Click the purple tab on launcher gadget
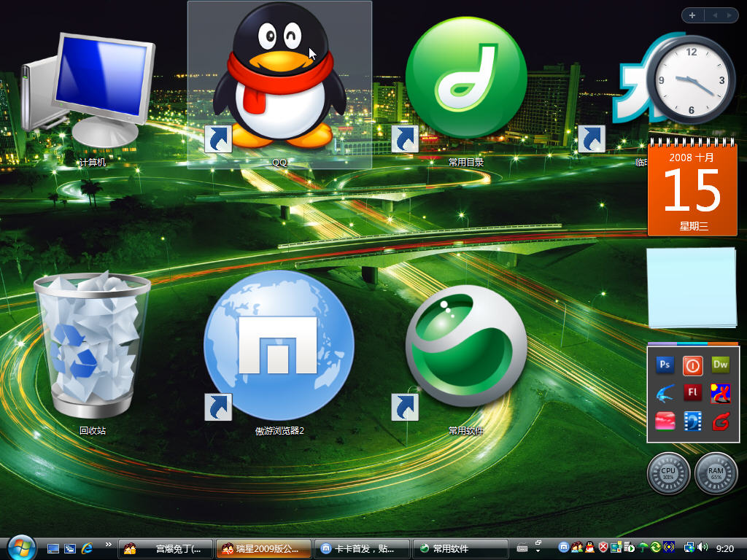Viewport: 747px width, 560px height. [x=662, y=343]
